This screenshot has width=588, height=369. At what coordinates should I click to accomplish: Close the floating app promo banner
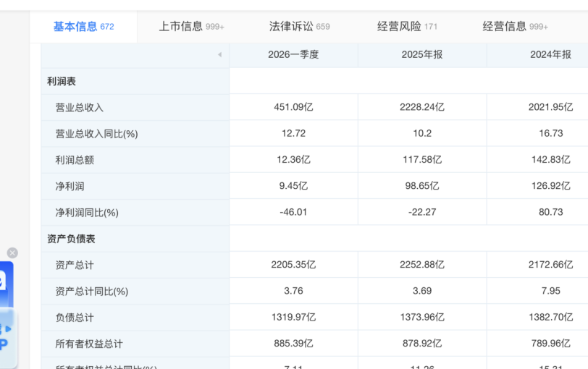pos(12,253)
